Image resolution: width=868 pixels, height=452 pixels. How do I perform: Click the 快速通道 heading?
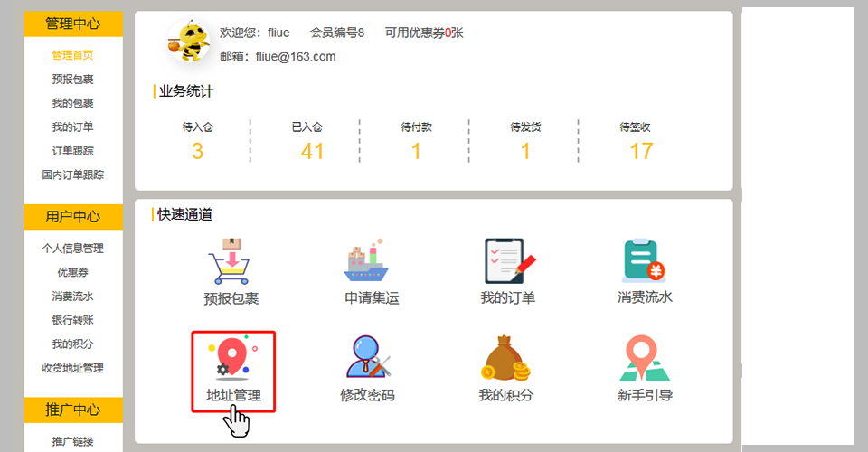[x=184, y=214]
